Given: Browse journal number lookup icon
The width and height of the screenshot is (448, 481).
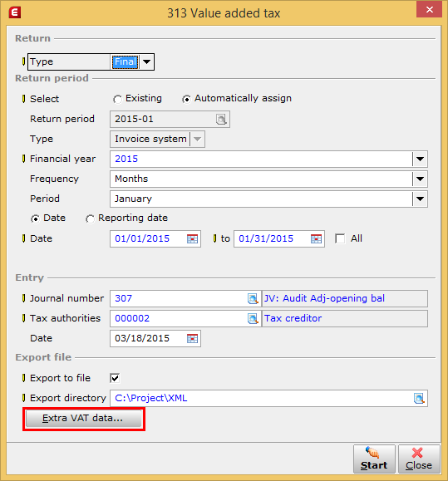Looking at the screenshot, I should (253, 298).
